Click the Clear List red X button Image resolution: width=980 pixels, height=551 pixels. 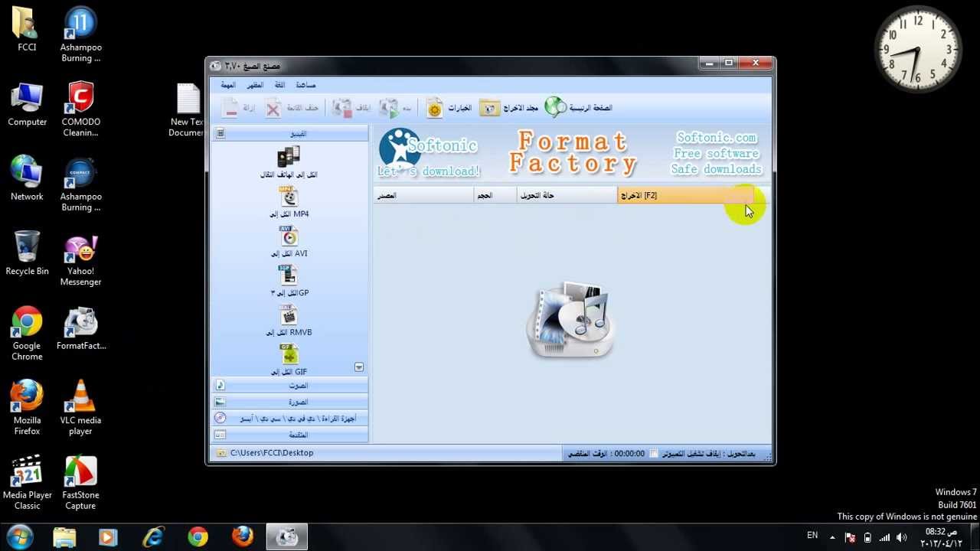point(292,108)
